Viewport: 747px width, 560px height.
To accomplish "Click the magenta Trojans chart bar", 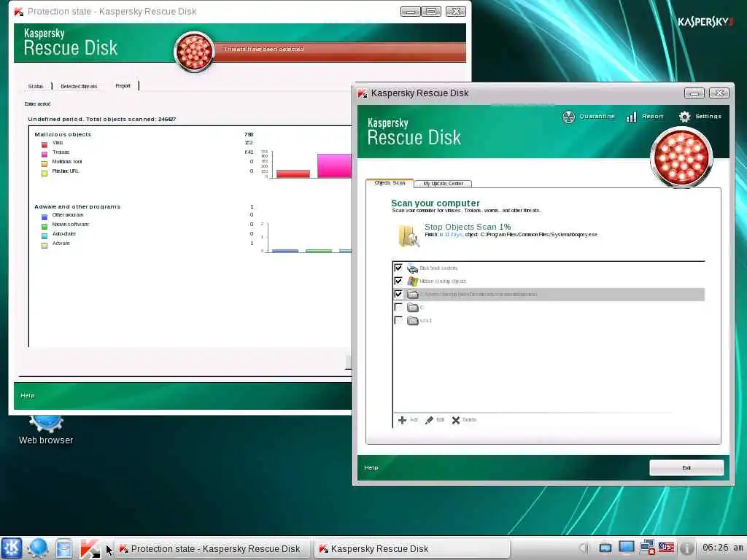I will pyautogui.click(x=334, y=166).
